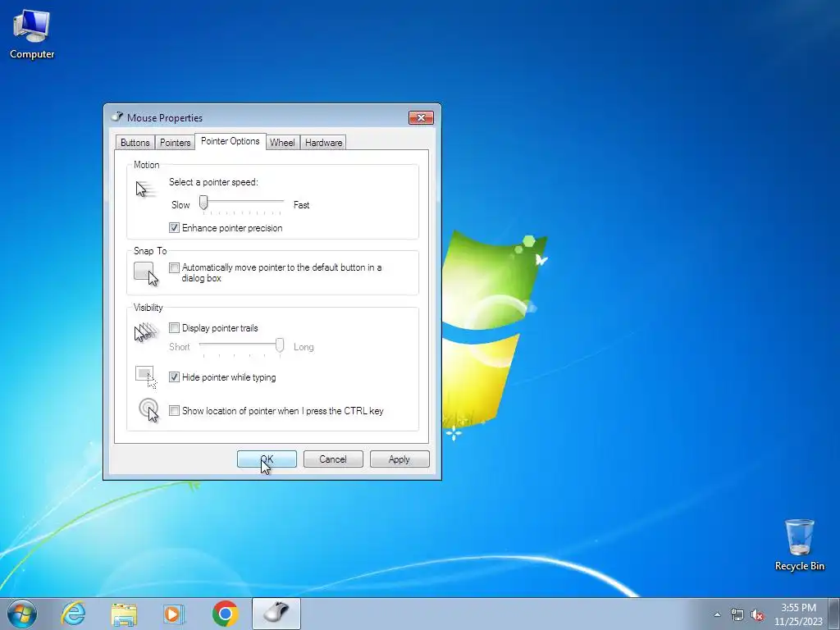Click 'Select a pointer speed:' text
840x630 pixels.
pyautogui.click(x=214, y=182)
